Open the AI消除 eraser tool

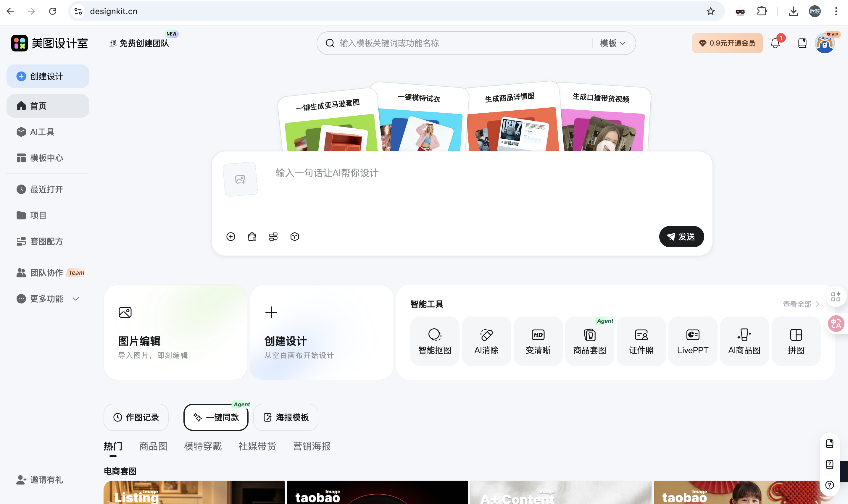point(486,341)
